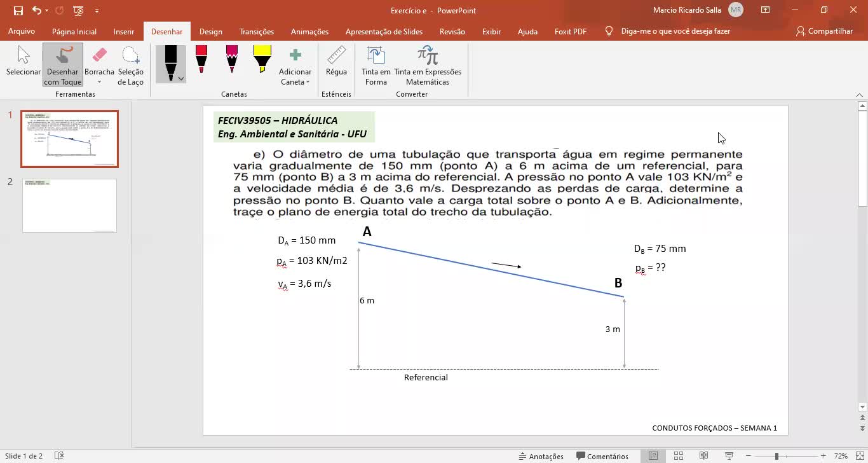Image resolution: width=868 pixels, height=463 pixels.
Task: Select the red pen
Action: pos(201,59)
